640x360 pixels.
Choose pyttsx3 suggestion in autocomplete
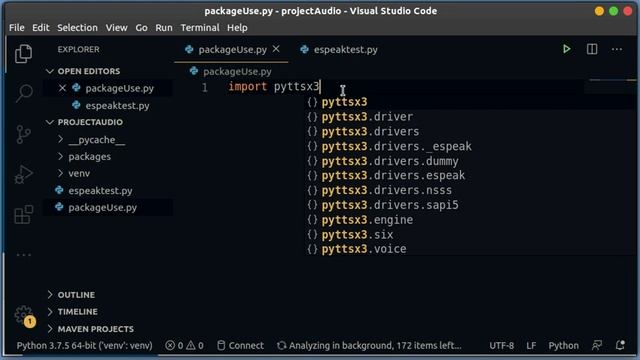471,102
